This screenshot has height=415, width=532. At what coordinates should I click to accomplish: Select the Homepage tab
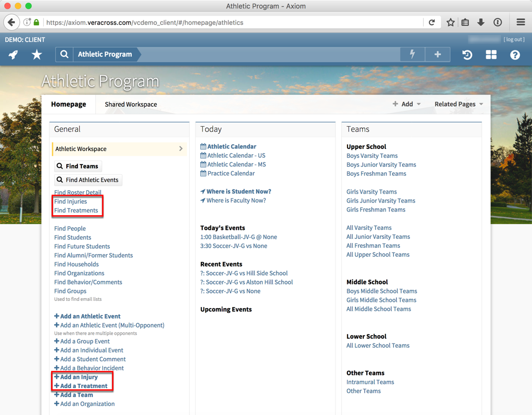(68, 104)
